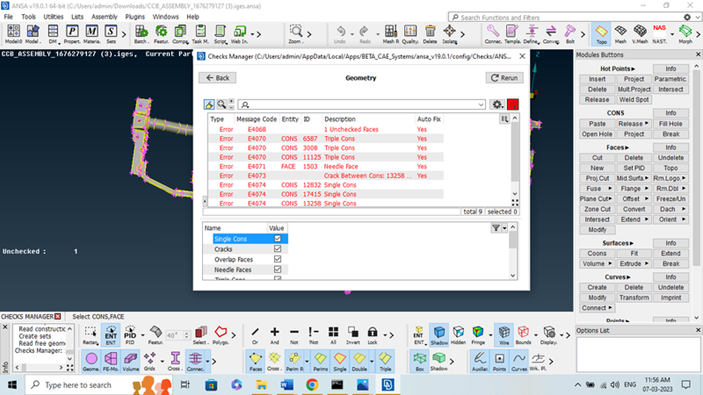Expand the Curves group header

(x=617, y=277)
